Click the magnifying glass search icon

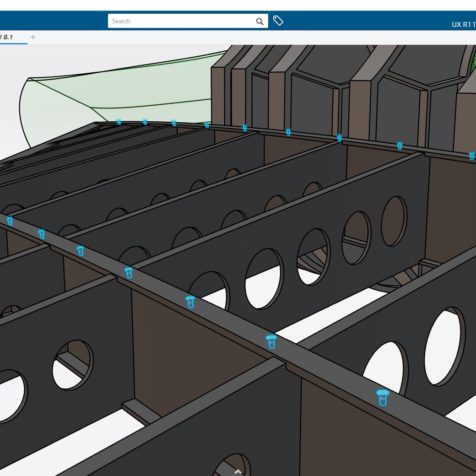(259, 22)
